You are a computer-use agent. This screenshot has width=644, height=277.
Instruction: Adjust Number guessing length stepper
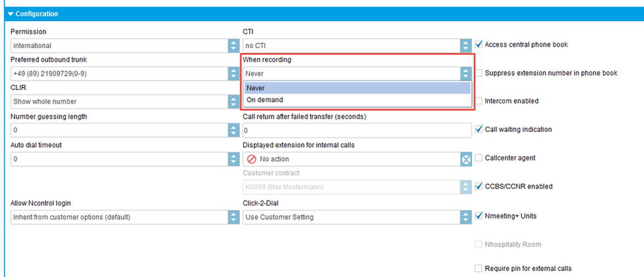pyautogui.click(x=234, y=130)
